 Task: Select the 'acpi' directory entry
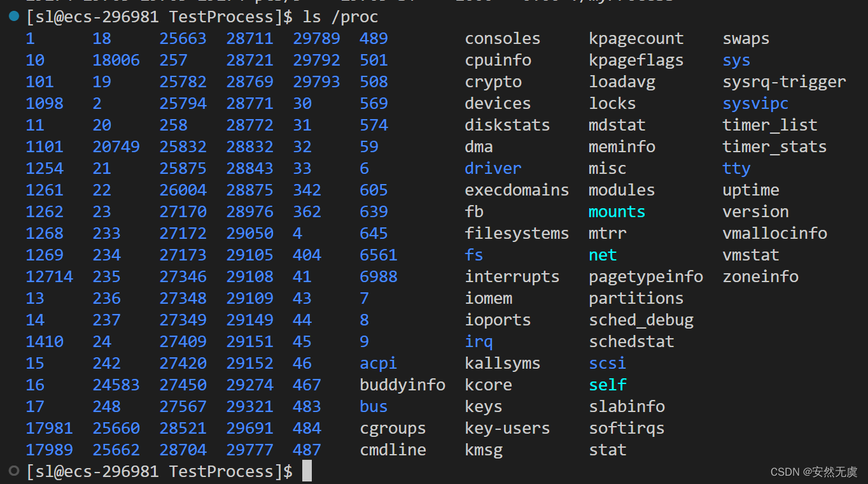pos(379,363)
